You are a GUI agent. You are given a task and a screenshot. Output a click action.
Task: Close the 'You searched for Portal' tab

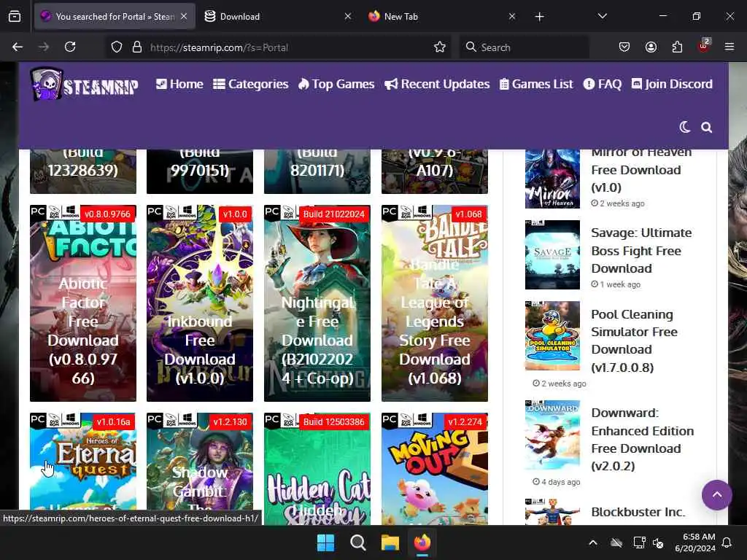coord(184,17)
